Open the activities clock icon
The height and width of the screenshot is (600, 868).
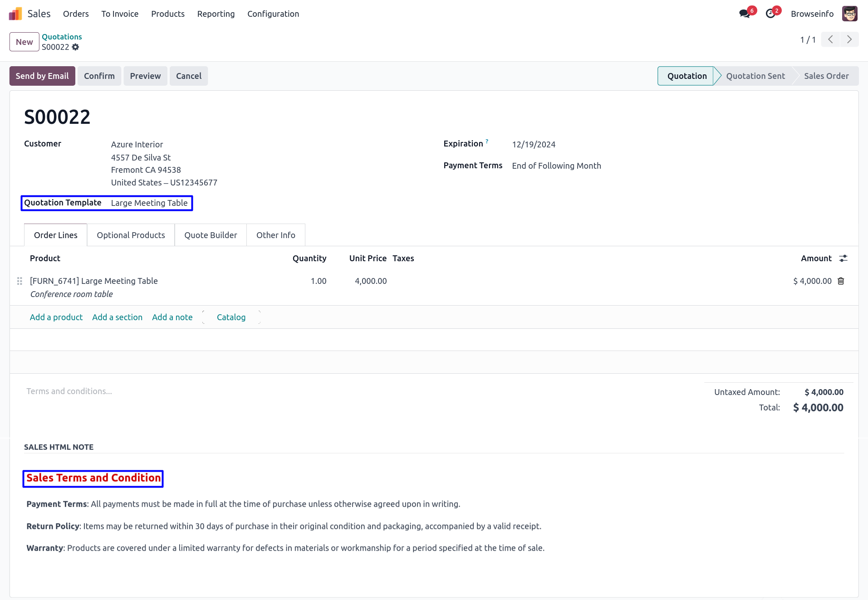tap(770, 14)
